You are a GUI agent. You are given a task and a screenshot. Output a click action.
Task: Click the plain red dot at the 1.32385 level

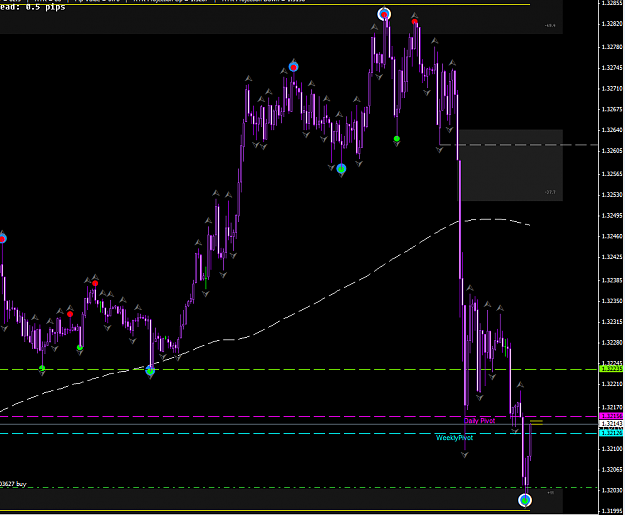click(x=95, y=283)
